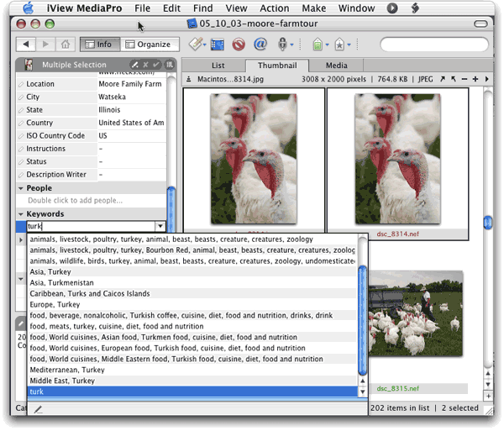The width and height of the screenshot is (504, 431).
Task: Click the filmstrip slideshow toolbar icon
Action: click(218, 44)
